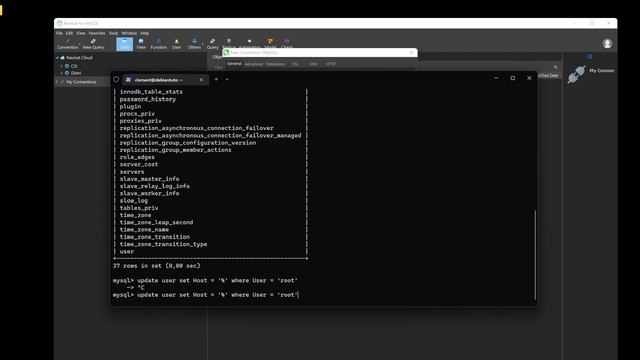The image size is (640, 360).
Task: Click the Automation toolbar icon
Action: click(249, 42)
